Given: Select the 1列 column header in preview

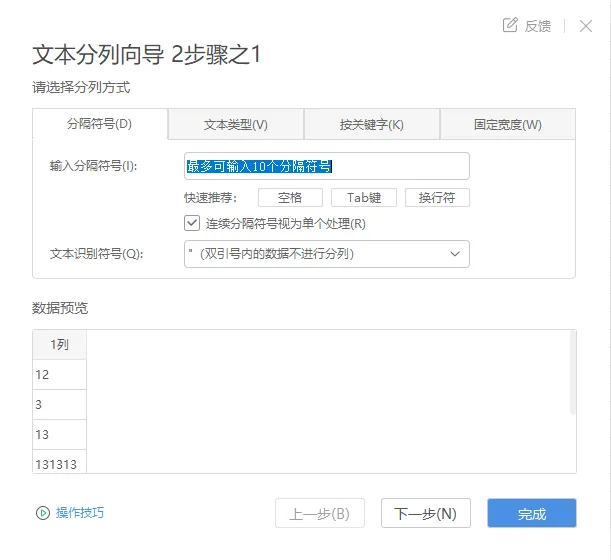Looking at the screenshot, I should coord(59,344).
